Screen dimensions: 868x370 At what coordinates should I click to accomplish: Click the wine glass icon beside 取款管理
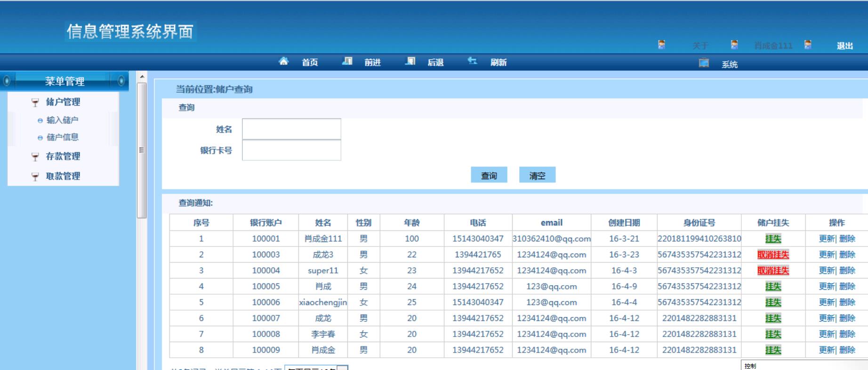[x=35, y=177]
